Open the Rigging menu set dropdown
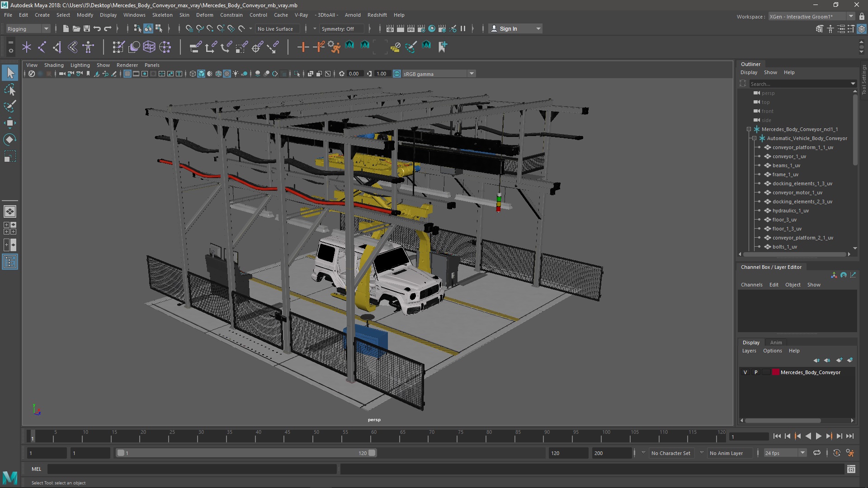The height and width of the screenshot is (488, 868). coord(28,28)
